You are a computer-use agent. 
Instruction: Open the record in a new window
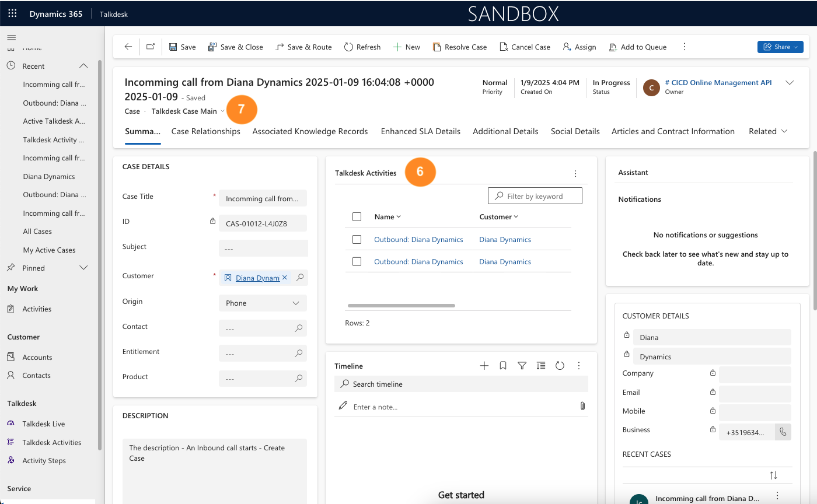[151, 47]
